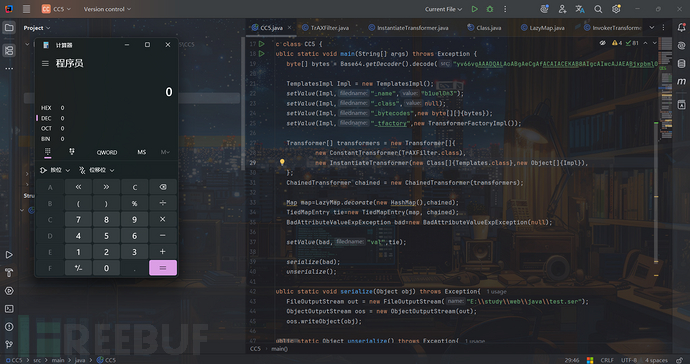Run class CC5 from gutter line 17
690x364 pixels.
point(261,44)
